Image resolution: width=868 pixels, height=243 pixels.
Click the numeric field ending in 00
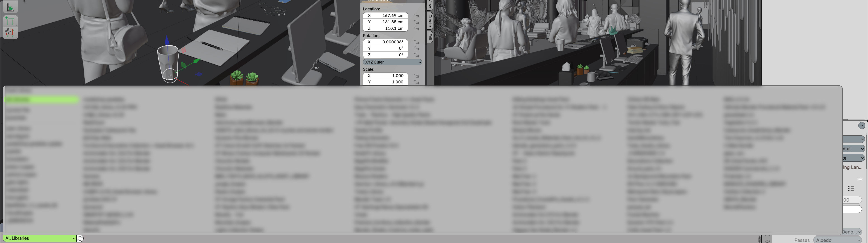click(852, 200)
